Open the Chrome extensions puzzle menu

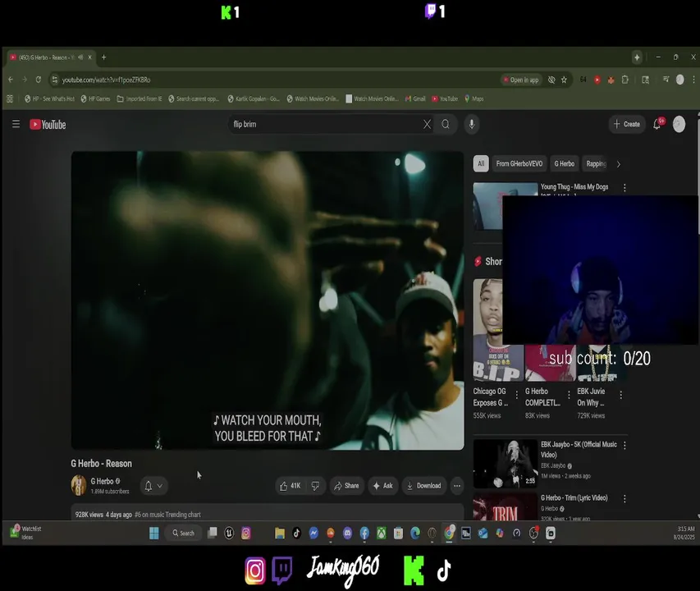pos(625,80)
